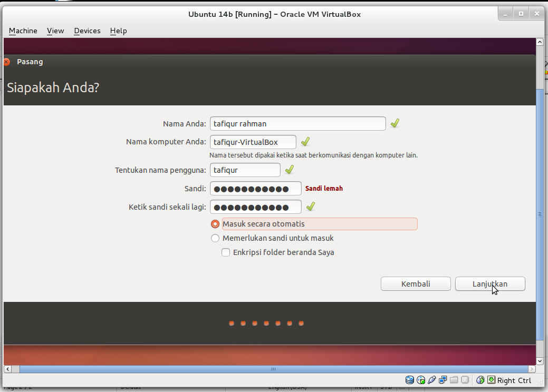Open the Devices menu

click(86, 31)
